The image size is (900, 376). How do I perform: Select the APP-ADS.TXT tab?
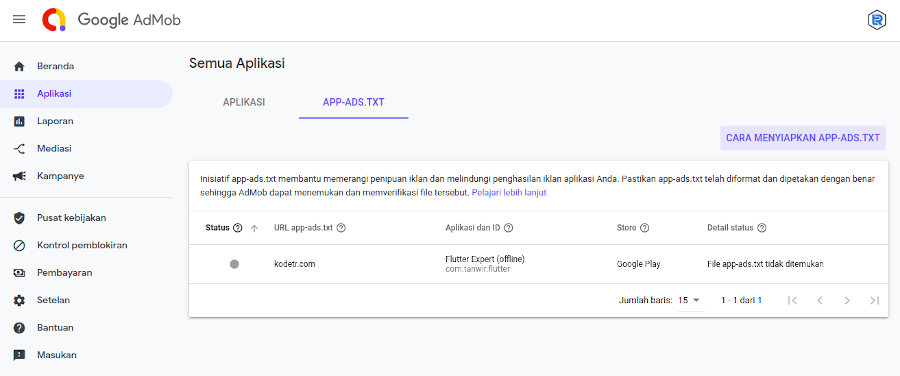(x=354, y=102)
